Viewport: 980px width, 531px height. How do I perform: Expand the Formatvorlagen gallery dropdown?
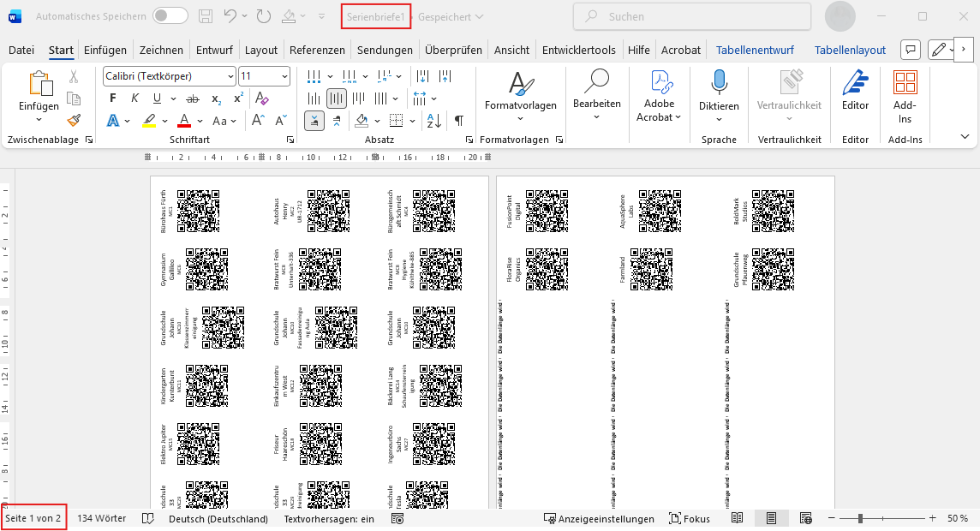tap(520, 118)
